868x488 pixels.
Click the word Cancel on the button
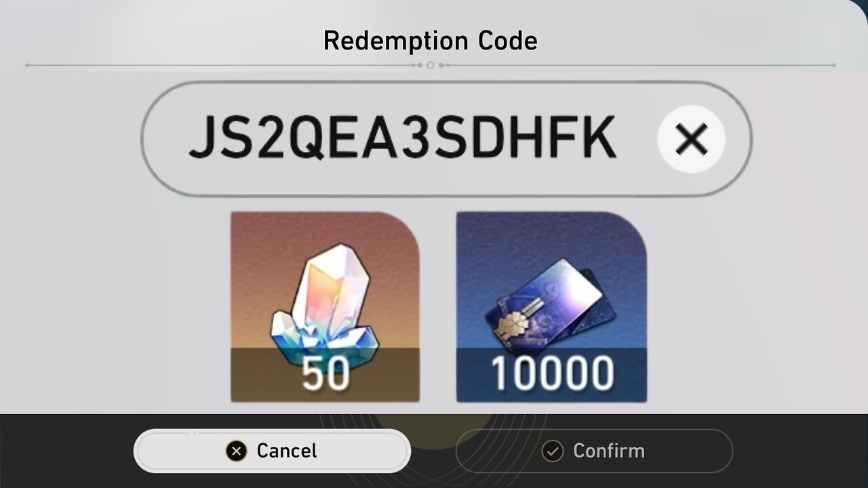point(287,451)
